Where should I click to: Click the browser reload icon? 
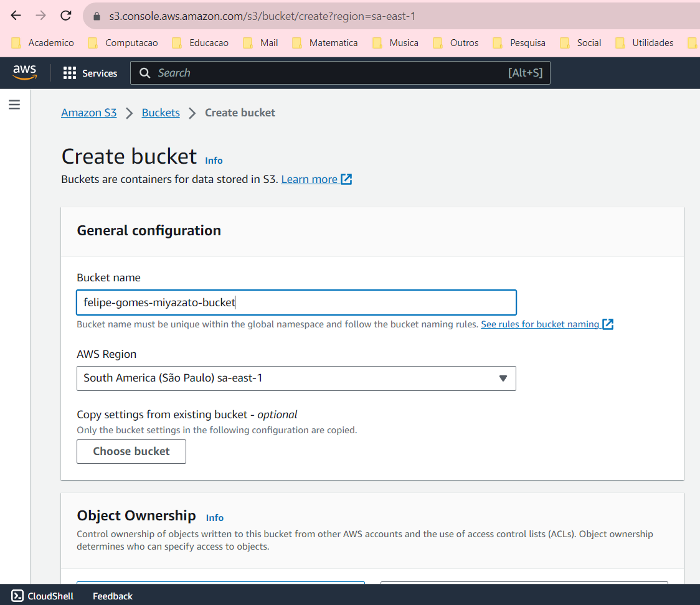(x=65, y=16)
